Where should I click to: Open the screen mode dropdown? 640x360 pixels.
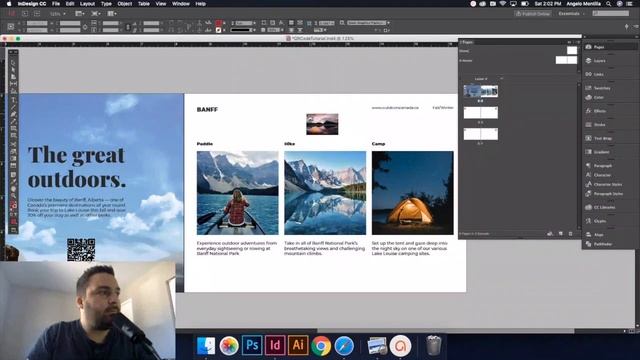pyautogui.click(x=96, y=13)
